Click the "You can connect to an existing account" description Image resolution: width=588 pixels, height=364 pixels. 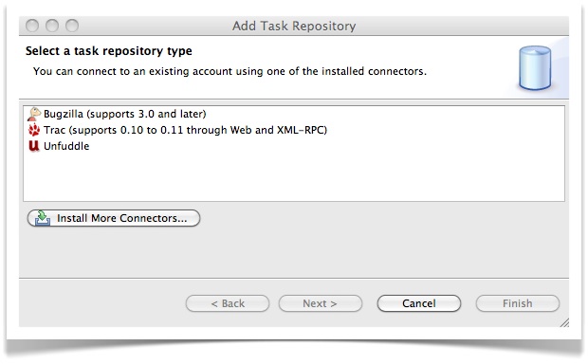tap(230, 71)
